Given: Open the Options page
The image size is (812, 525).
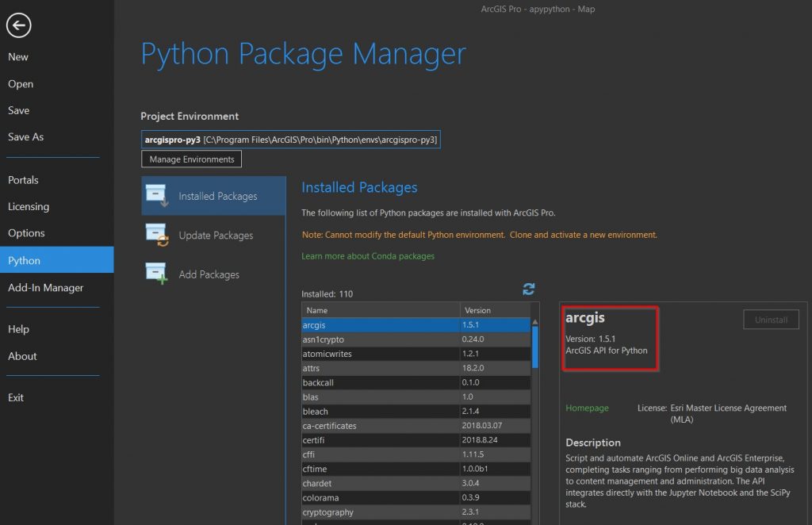Looking at the screenshot, I should pos(26,232).
